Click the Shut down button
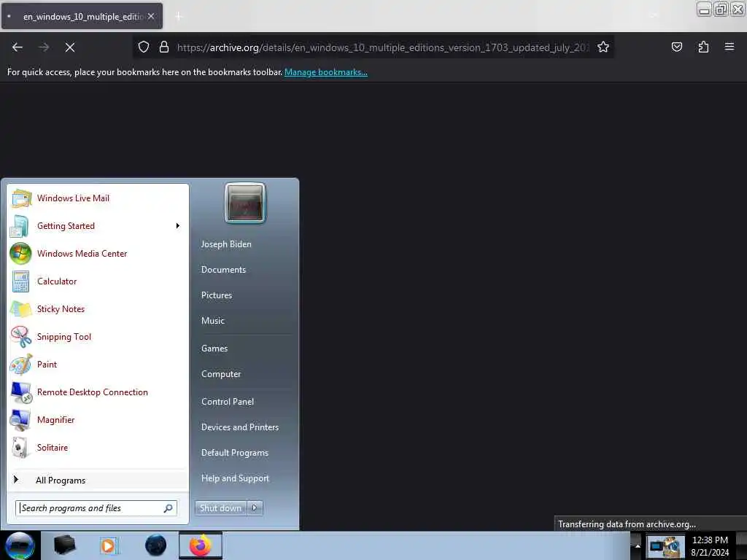This screenshot has width=747, height=560. 220,508
